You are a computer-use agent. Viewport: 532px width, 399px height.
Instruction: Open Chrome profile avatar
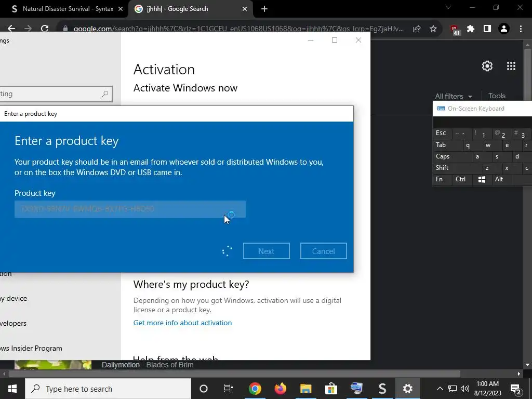(x=504, y=29)
